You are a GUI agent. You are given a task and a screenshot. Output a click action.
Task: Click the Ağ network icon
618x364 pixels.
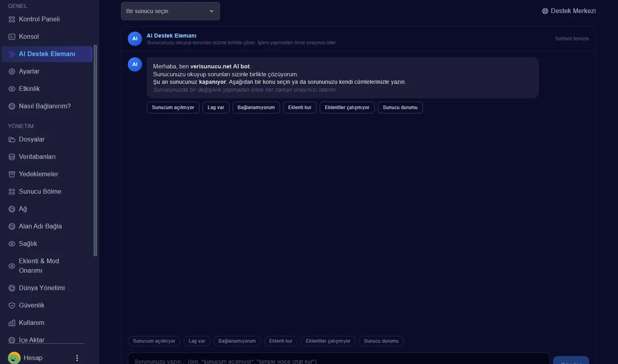pos(12,209)
